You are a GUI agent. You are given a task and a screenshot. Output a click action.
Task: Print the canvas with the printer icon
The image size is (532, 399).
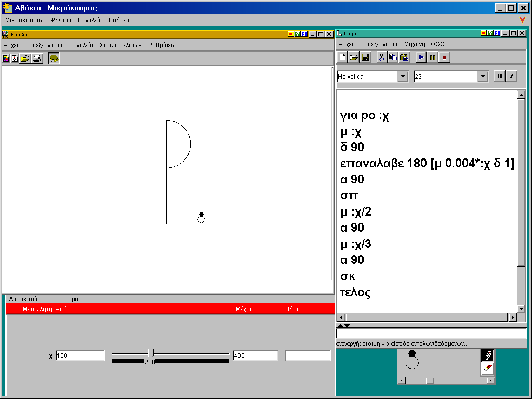click(x=37, y=58)
